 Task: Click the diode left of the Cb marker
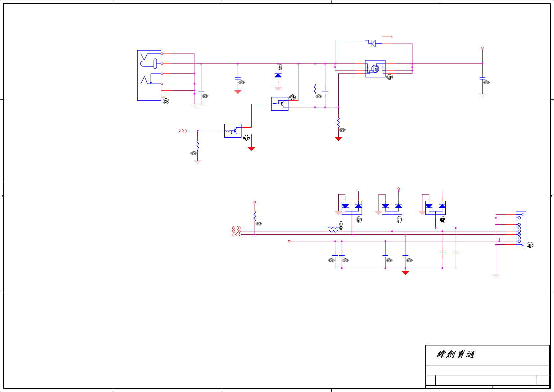coord(278,75)
